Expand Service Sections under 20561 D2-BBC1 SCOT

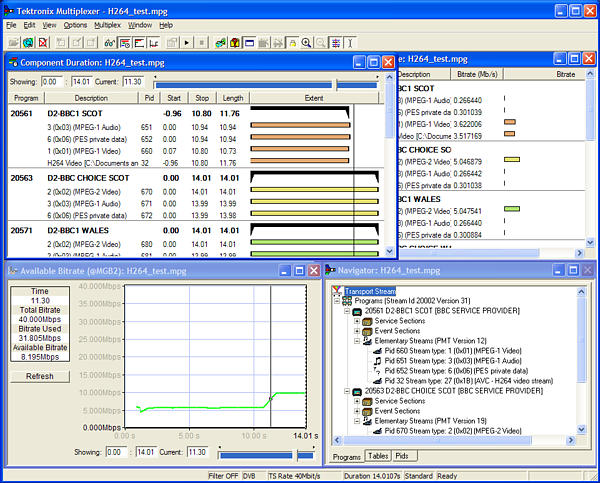[x=357, y=321]
